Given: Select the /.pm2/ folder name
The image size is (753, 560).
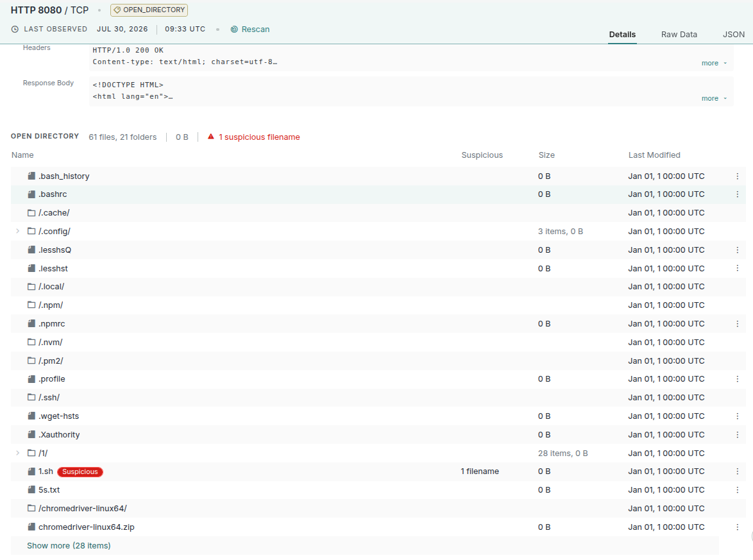Looking at the screenshot, I should coord(51,361).
